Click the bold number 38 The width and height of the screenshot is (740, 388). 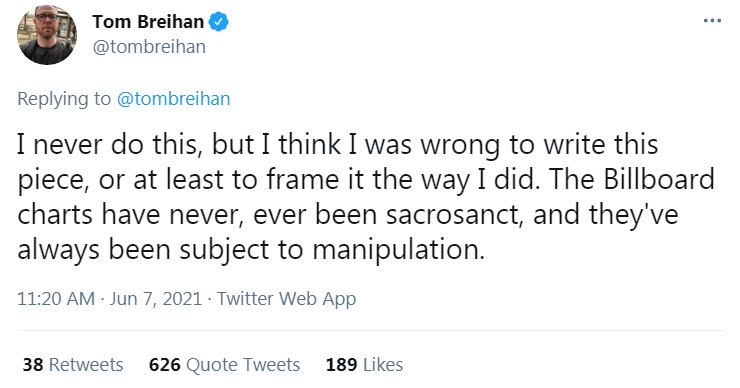pyautogui.click(x=33, y=365)
